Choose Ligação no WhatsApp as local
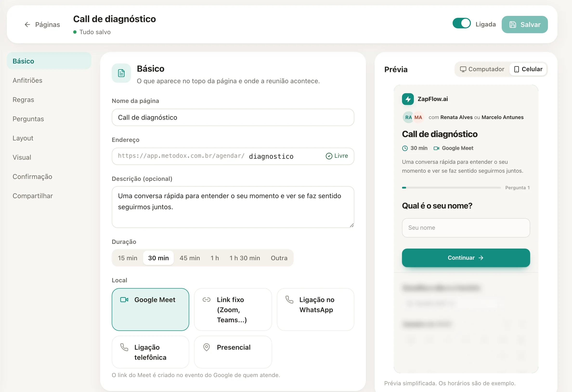 tap(316, 310)
